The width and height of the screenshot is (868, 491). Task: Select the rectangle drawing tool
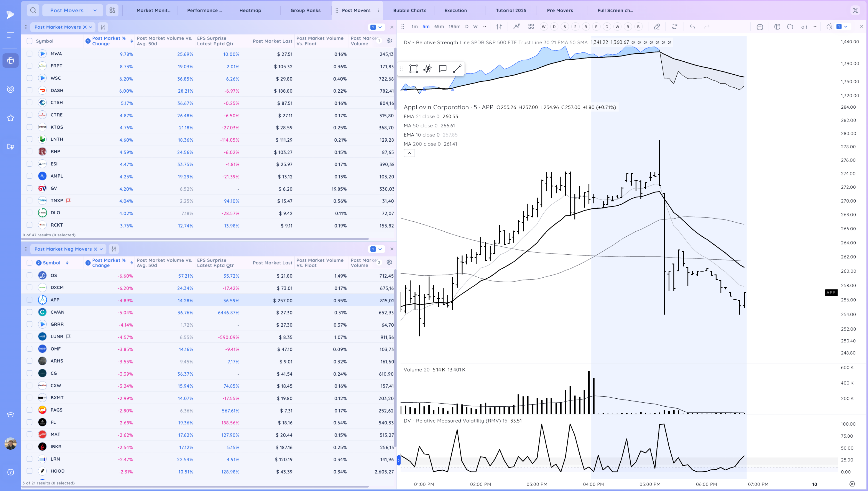point(413,69)
